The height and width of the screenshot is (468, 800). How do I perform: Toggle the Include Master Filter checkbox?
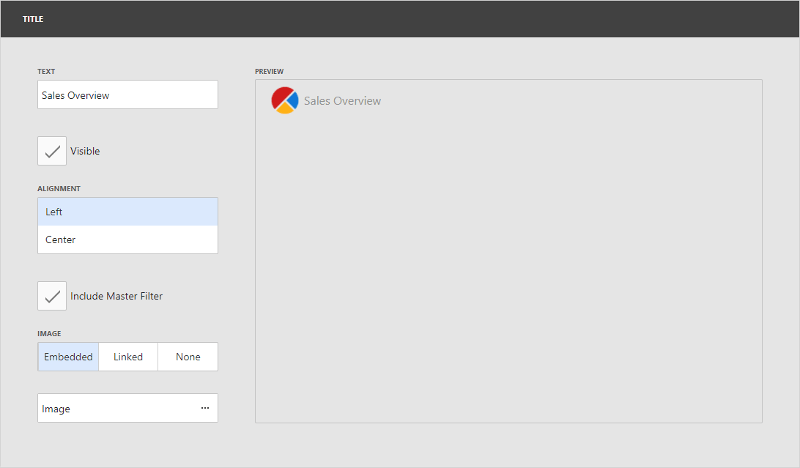click(52, 296)
